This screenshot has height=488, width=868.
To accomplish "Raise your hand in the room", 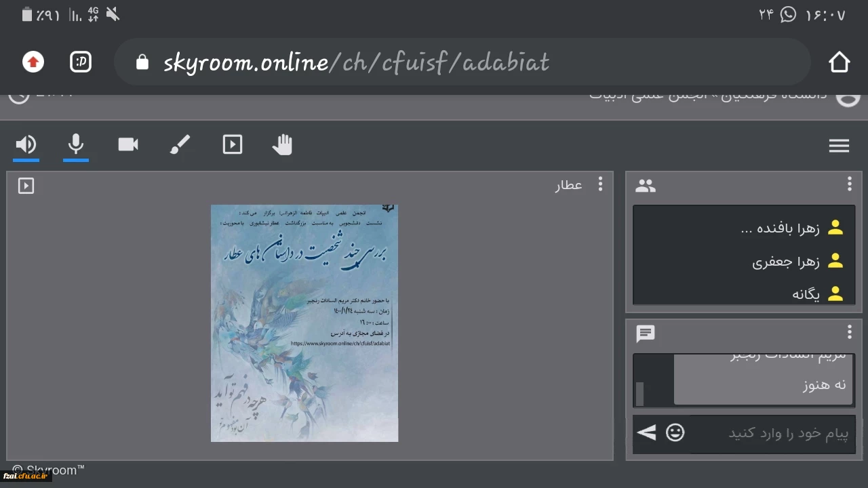I will [x=282, y=144].
